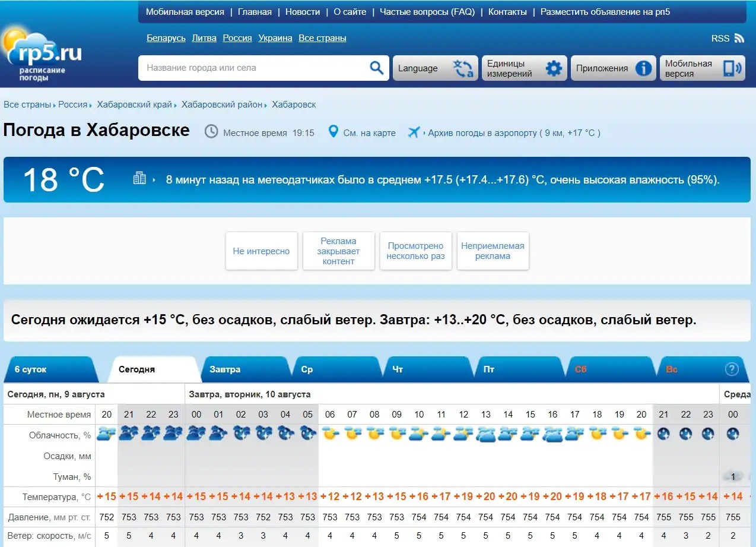This screenshot has width=756, height=547.
Task: Switch to Мобильная версия button with phone icon
Action: [702, 68]
